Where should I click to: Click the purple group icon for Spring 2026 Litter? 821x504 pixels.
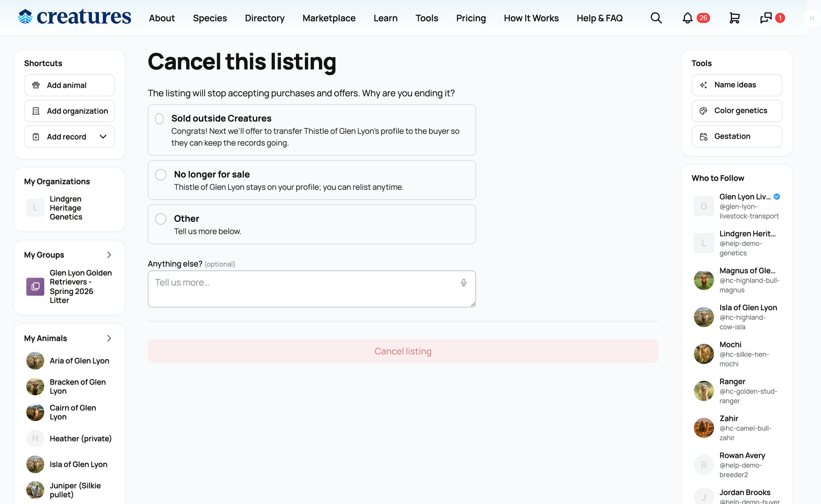point(35,287)
